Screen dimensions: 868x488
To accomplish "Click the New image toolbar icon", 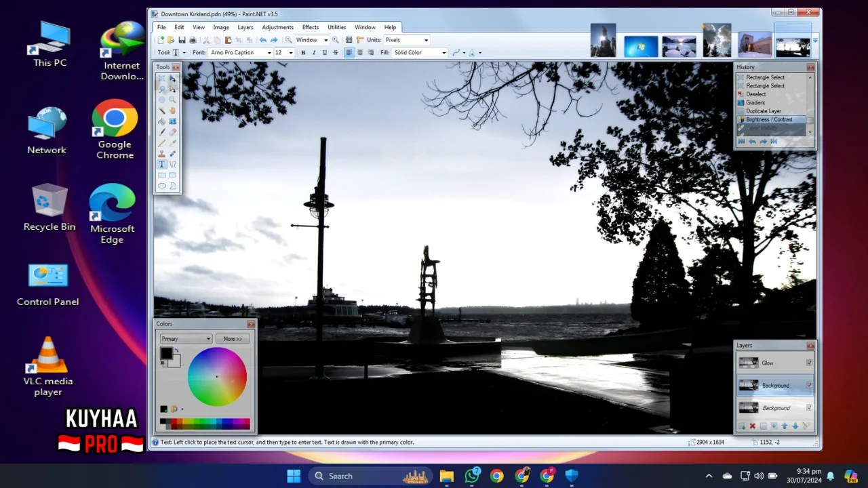I will pos(161,40).
